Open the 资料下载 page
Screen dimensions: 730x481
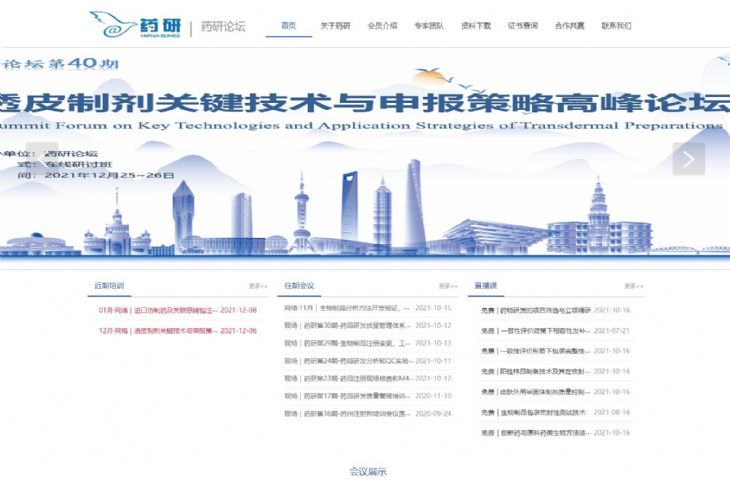[x=476, y=26]
